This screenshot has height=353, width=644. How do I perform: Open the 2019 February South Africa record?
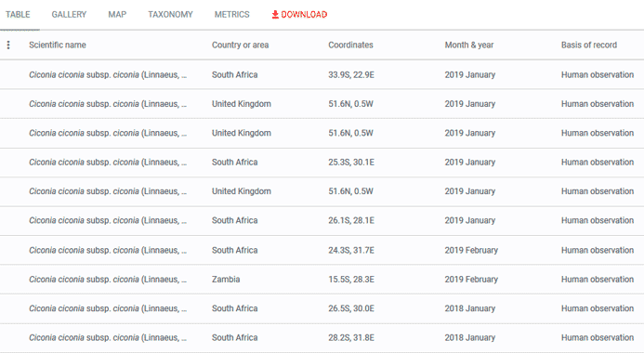point(322,250)
